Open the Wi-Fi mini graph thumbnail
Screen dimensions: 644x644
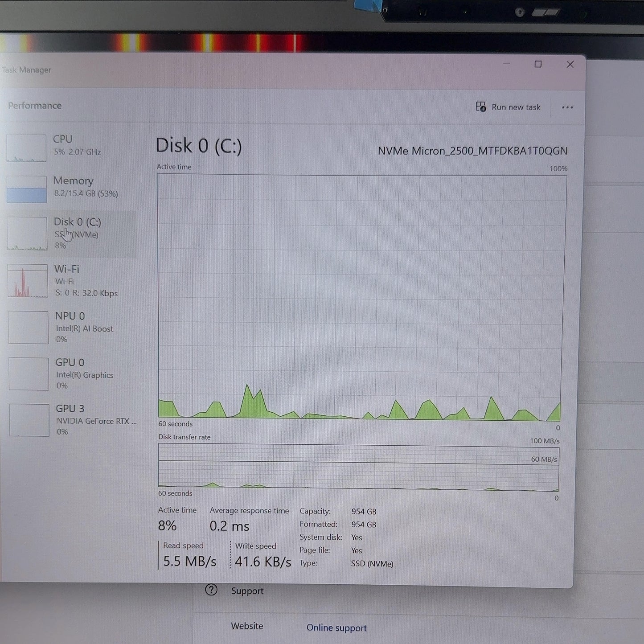(x=28, y=281)
